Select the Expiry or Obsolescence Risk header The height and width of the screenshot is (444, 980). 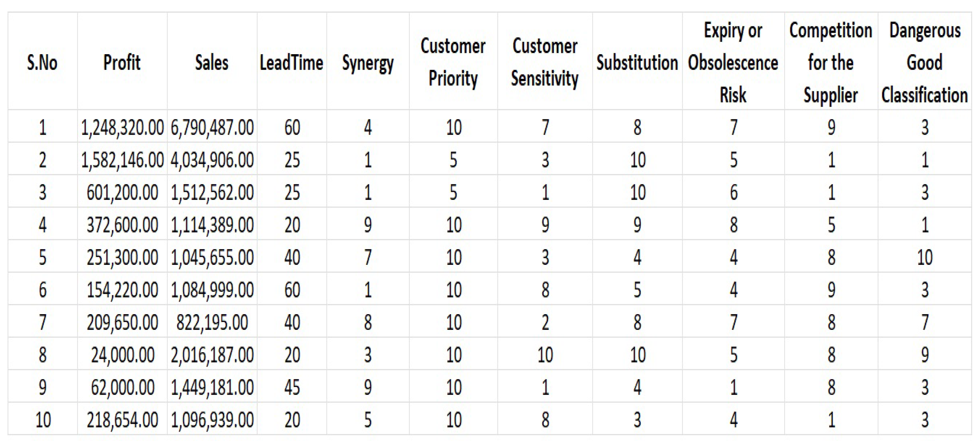point(733,62)
